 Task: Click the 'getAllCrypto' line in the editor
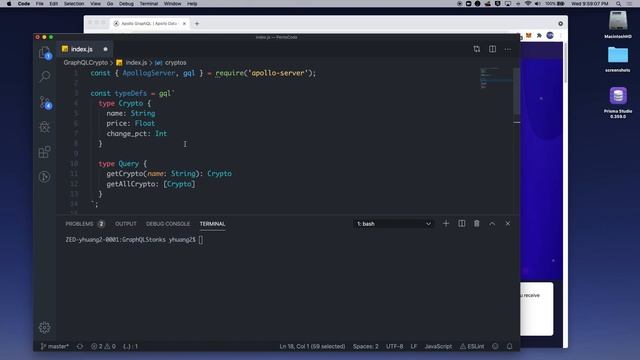[x=151, y=184]
